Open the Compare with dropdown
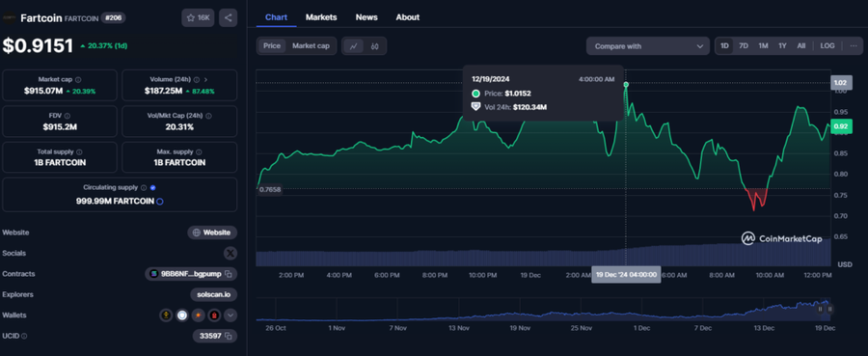Viewport: 868px width, 356px height. tap(648, 46)
